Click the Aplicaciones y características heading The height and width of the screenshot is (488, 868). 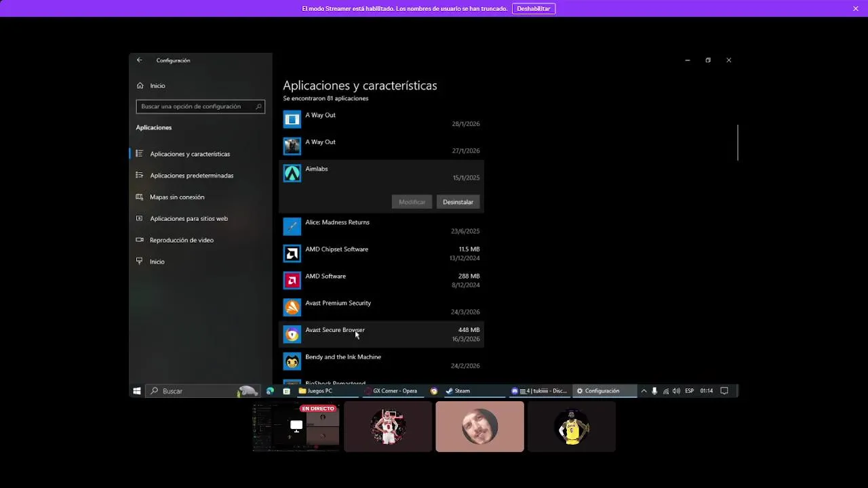[360, 85]
